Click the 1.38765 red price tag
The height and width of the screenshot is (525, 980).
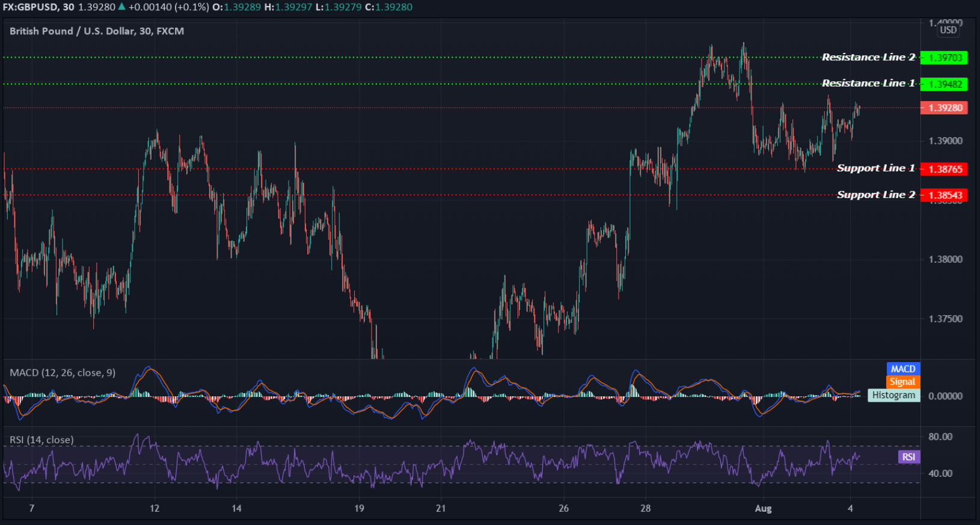(944, 169)
